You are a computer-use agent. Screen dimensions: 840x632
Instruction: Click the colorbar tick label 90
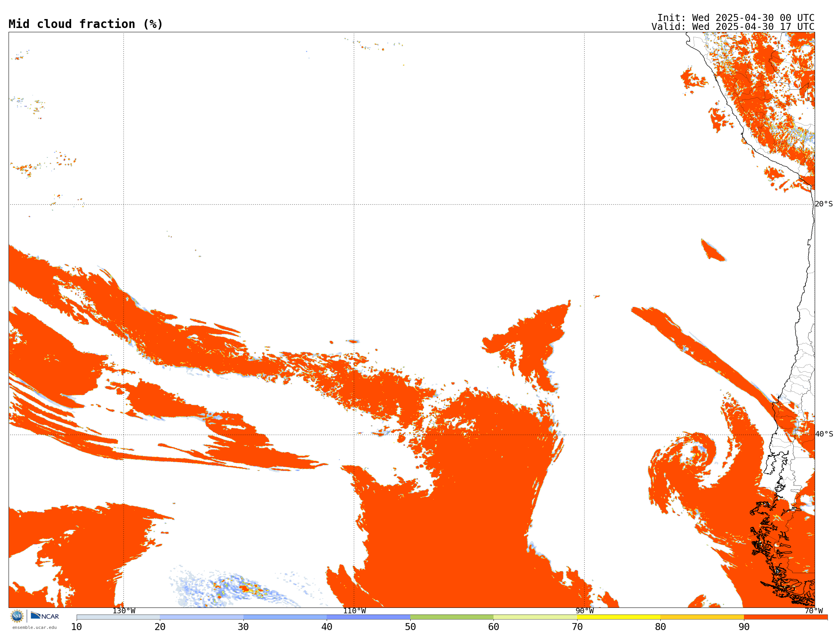pyautogui.click(x=744, y=627)
